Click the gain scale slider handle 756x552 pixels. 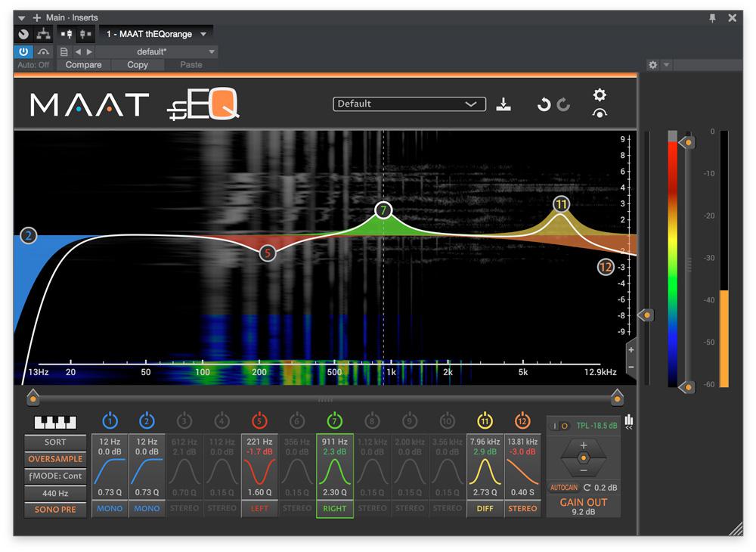click(645, 315)
